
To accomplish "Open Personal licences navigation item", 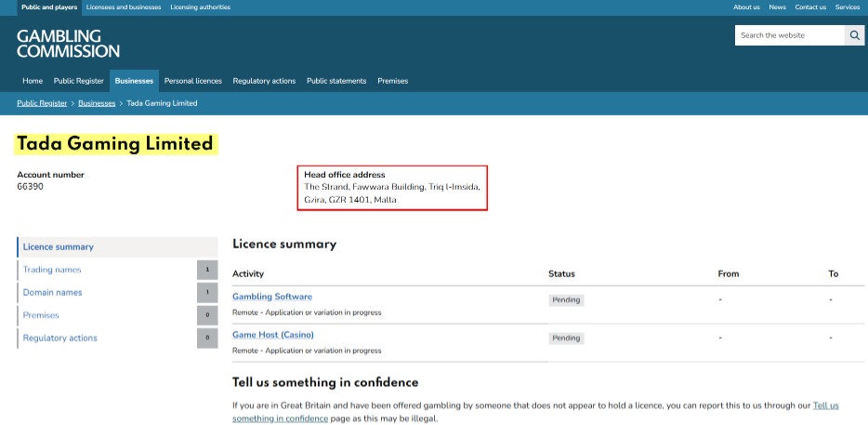I will coord(193,81).
